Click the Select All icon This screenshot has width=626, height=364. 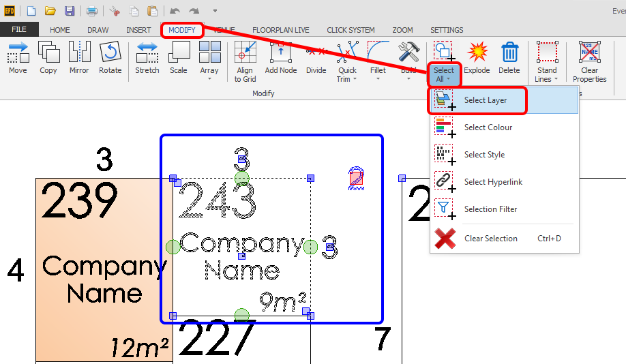(444, 51)
